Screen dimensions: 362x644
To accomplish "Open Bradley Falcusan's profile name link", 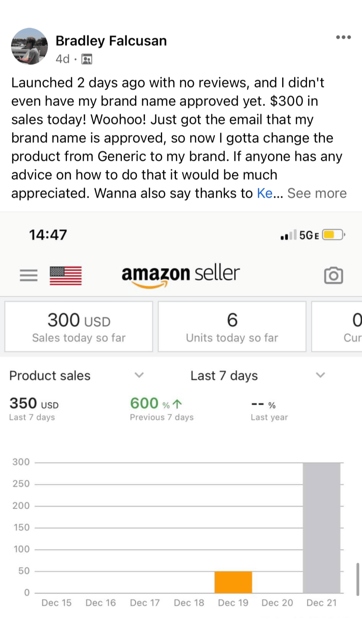I will click(111, 41).
